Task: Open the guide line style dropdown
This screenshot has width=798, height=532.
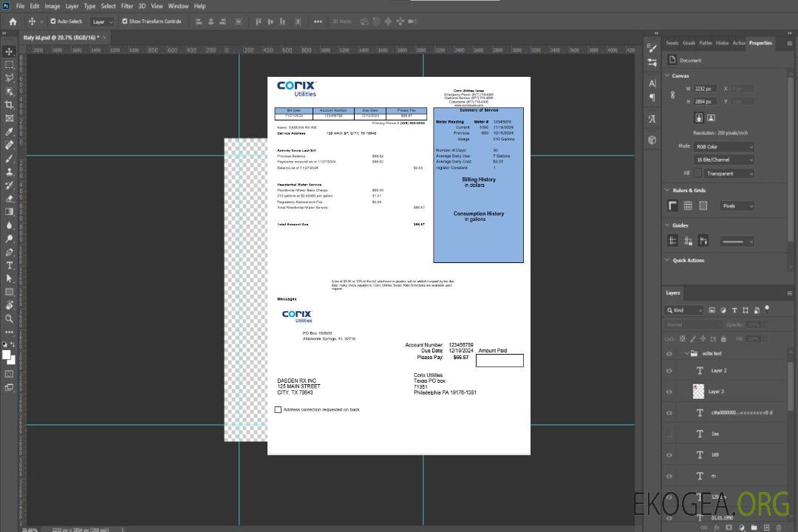Action: coord(737,242)
